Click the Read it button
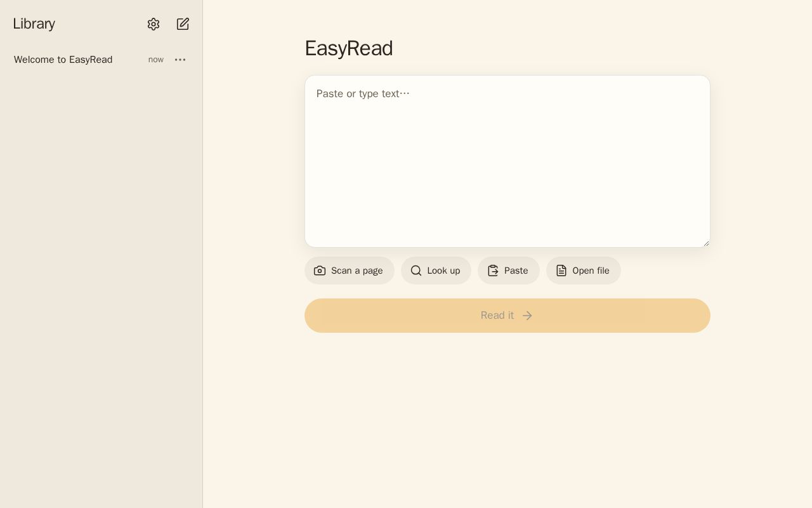This screenshot has height=508, width=812. point(507,316)
